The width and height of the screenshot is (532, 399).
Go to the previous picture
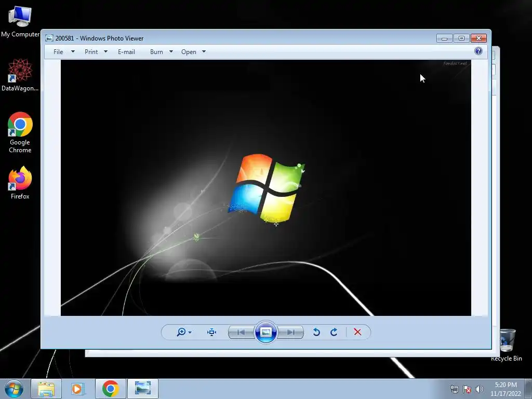click(x=241, y=332)
